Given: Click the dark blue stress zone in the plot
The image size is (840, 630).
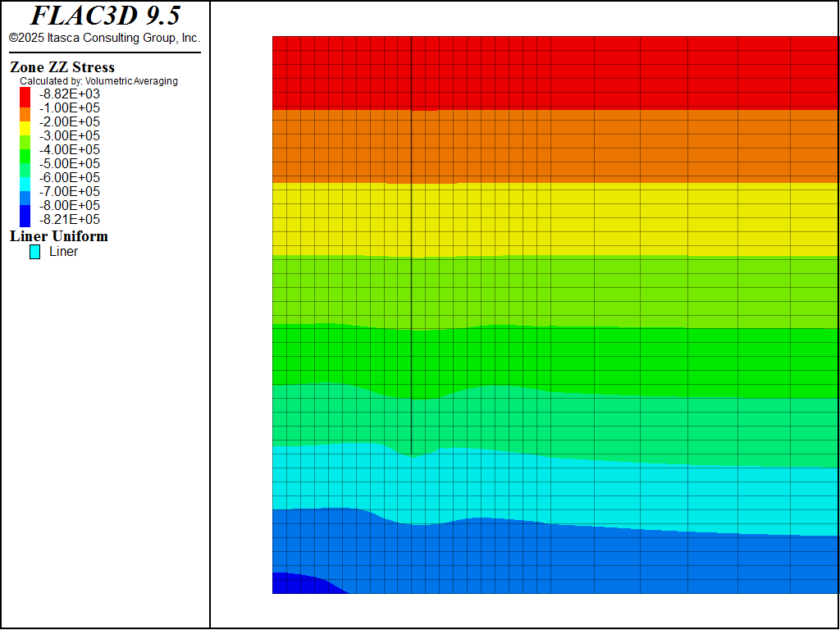Looking at the screenshot, I should (x=303, y=585).
